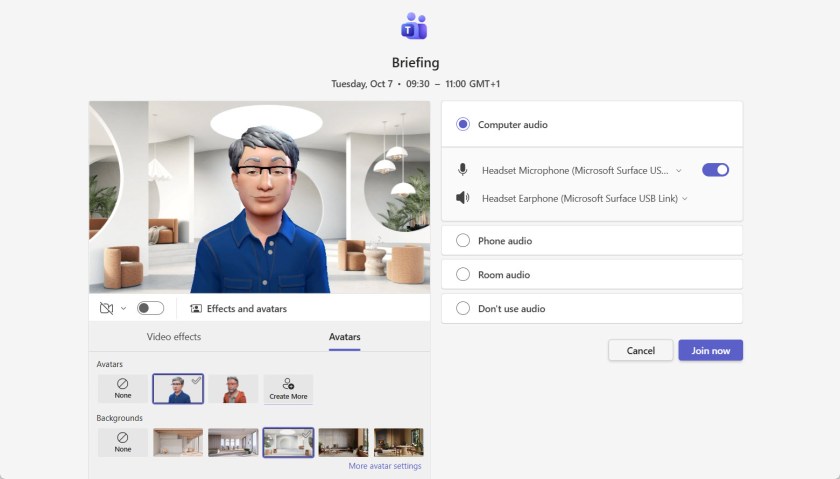Select the Phone audio radio button
840x479 pixels.
[463, 241]
